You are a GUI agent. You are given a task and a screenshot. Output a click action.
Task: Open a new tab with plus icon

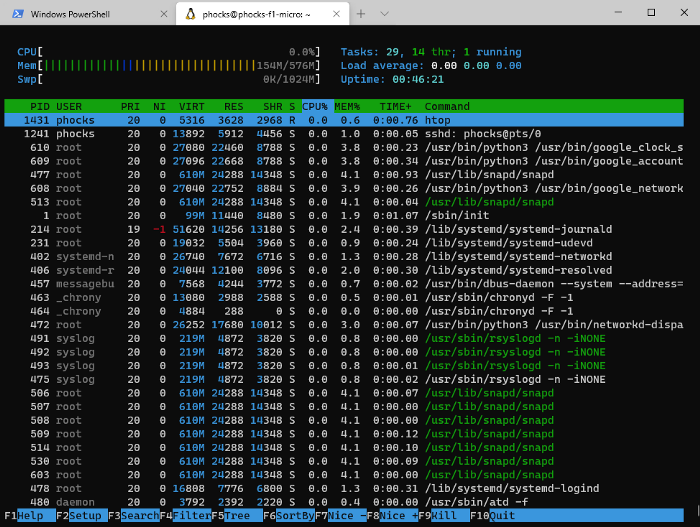pyautogui.click(x=361, y=14)
